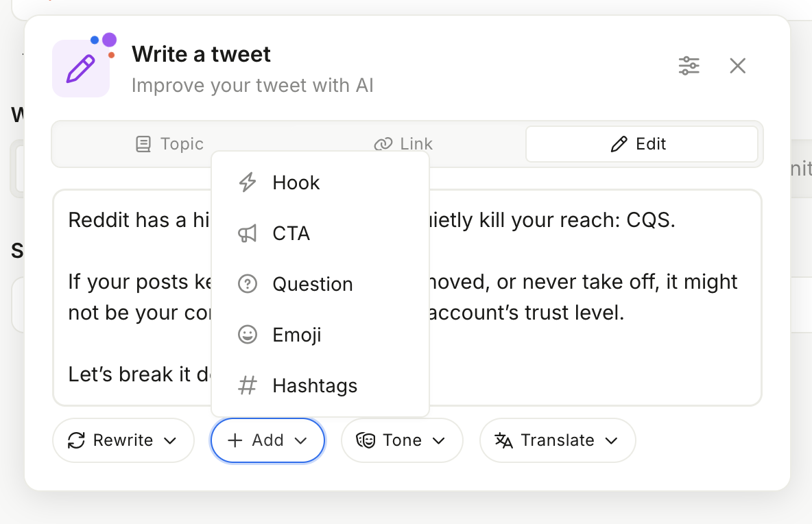Click the smiley face Emoji icon
Screen dimensions: 812x524
pyautogui.click(x=247, y=335)
